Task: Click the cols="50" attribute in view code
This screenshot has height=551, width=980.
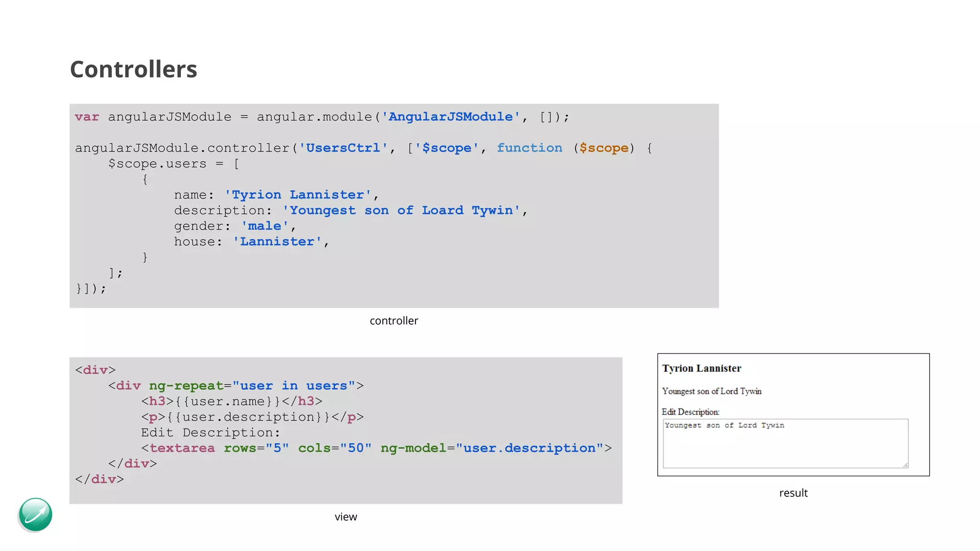Action: tap(335, 448)
